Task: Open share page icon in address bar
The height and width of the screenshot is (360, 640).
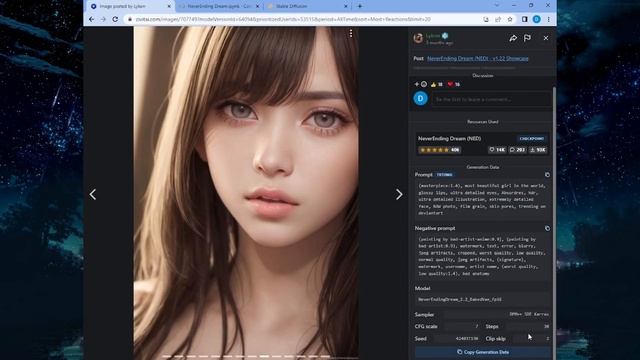Action: 498,19
